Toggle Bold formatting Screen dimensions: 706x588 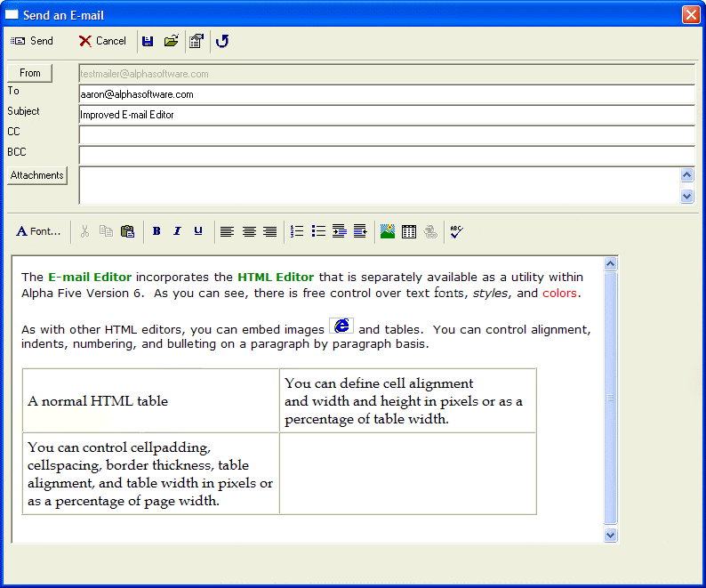point(156,231)
